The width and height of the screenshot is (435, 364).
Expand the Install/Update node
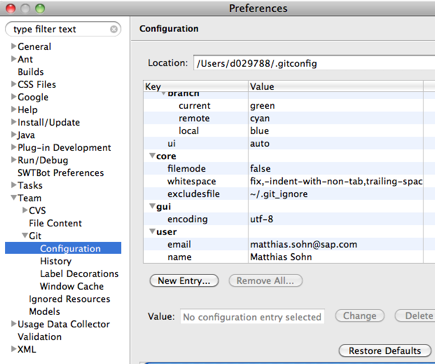coord(14,122)
